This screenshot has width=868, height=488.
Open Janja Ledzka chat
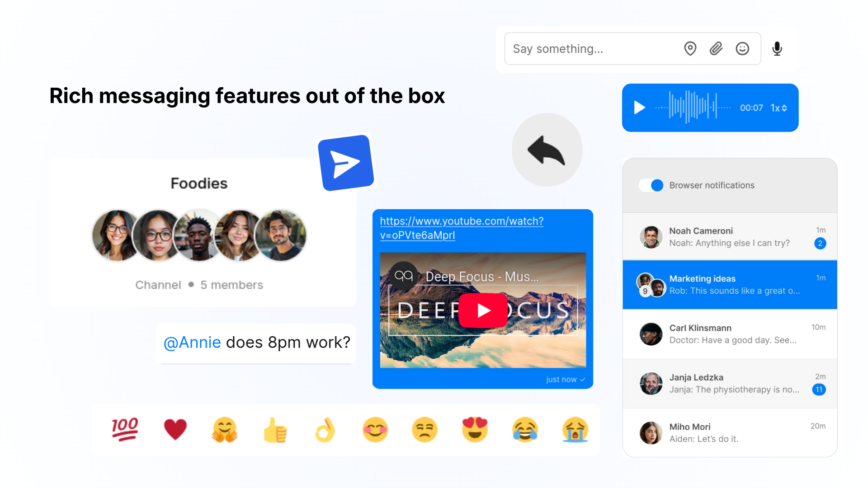click(x=730, y=384)
